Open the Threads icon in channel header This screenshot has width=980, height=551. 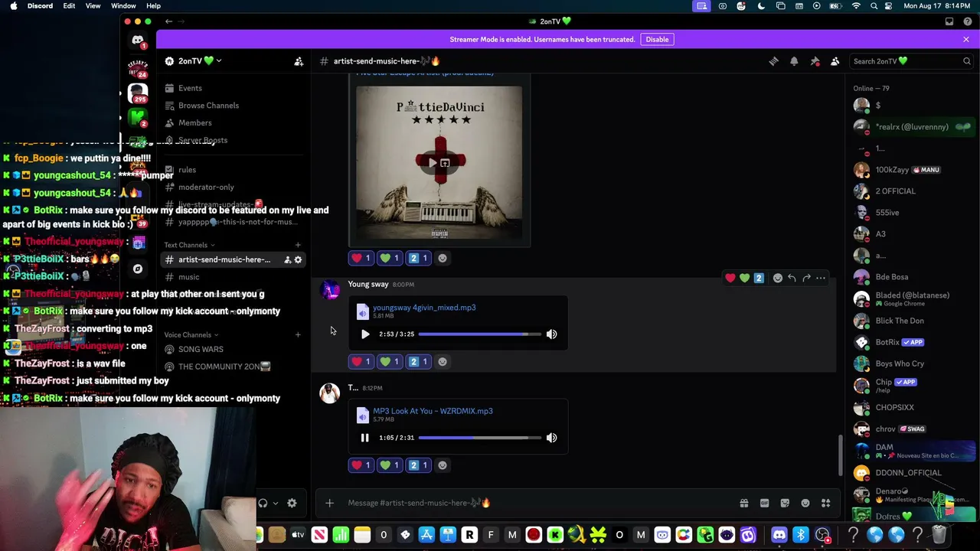pos(773,61)
